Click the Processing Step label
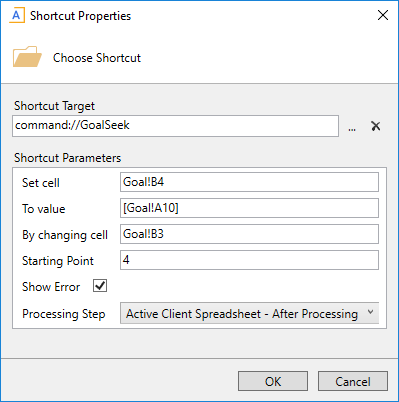This screenshot has width=399, height=402. click(x=64, y=314)
